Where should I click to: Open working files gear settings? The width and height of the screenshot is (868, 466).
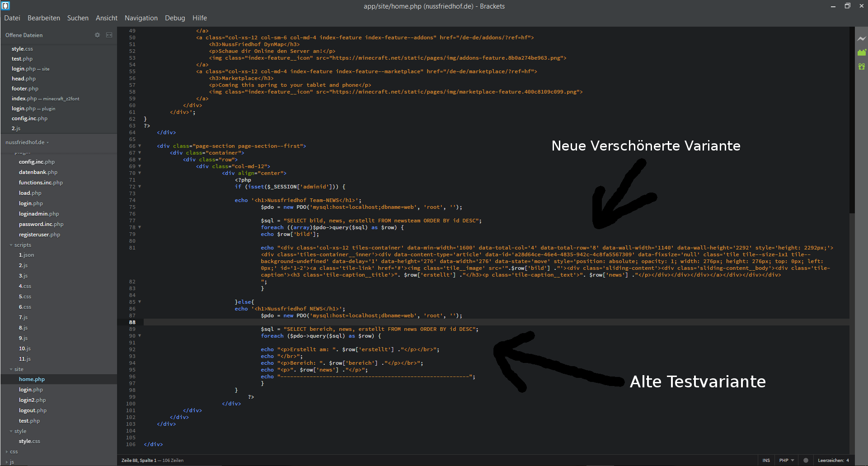97,35
